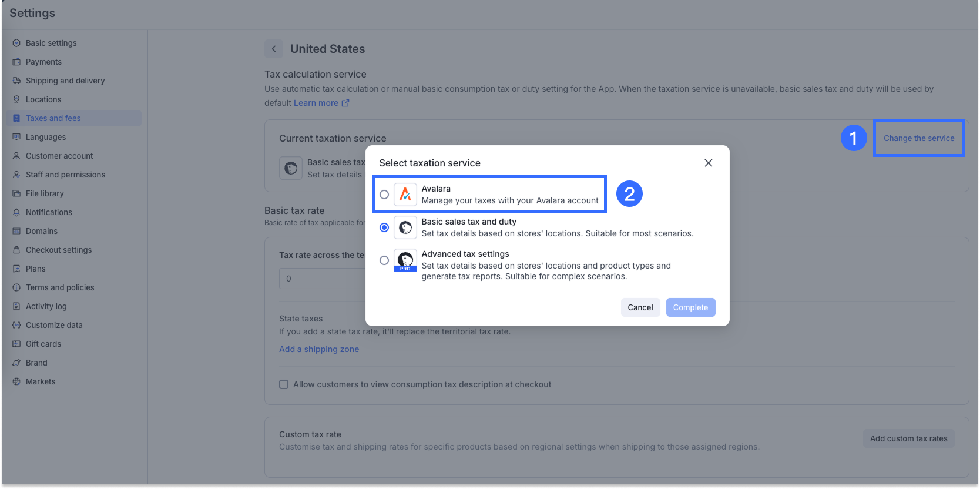Open the Languages settings menu
Screen dimensions: 980x489
tap(46, 137)
